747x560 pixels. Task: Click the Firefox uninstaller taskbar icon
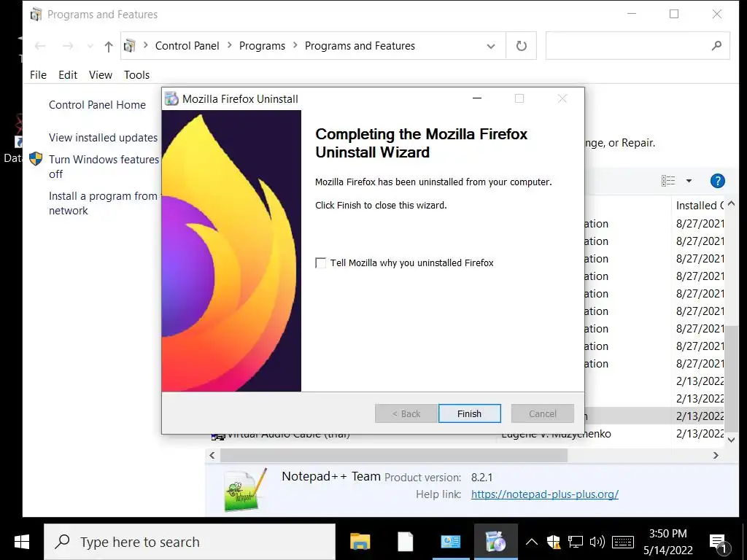click(x=495, y=542)
